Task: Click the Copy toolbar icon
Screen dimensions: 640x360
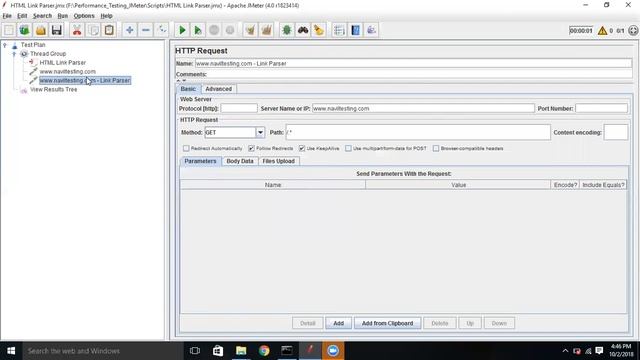Action: [x=93, y=30]
